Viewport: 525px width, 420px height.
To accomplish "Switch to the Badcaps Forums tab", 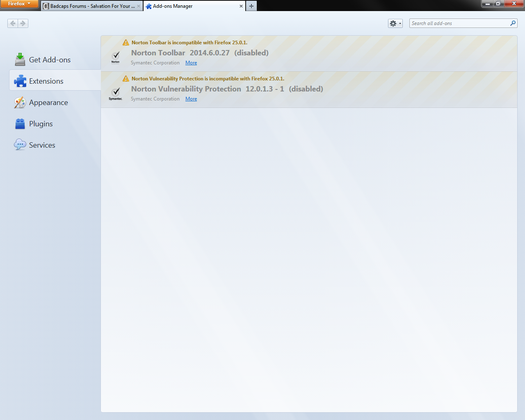I will (92, 6).
